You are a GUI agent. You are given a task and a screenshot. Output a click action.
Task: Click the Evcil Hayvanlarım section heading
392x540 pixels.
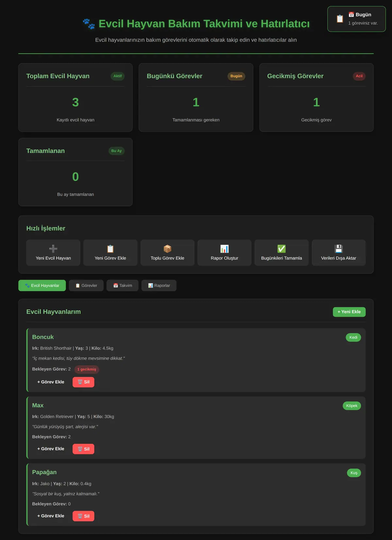[x=54, y=312]
